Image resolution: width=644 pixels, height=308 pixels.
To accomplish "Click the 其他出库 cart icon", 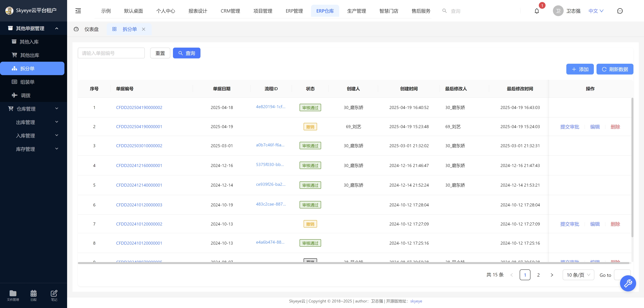I will (14, 55).
